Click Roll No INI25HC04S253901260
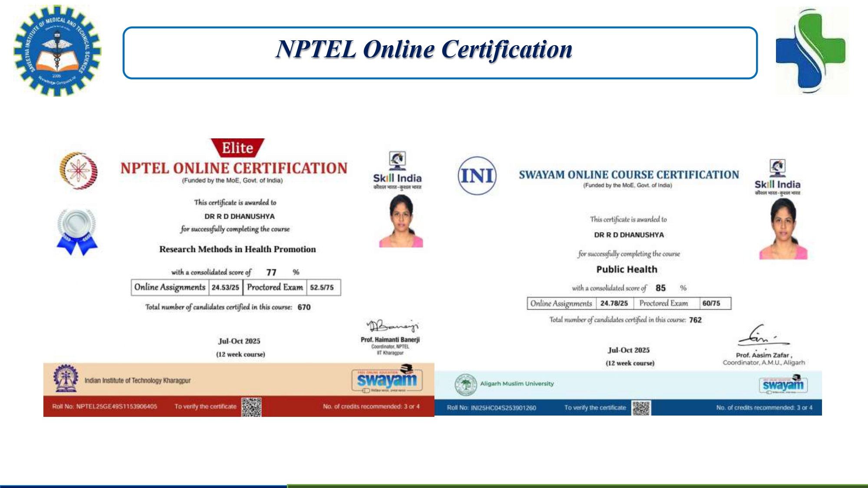This screenshot has width=868, height=488. click(x=491, y=408)
